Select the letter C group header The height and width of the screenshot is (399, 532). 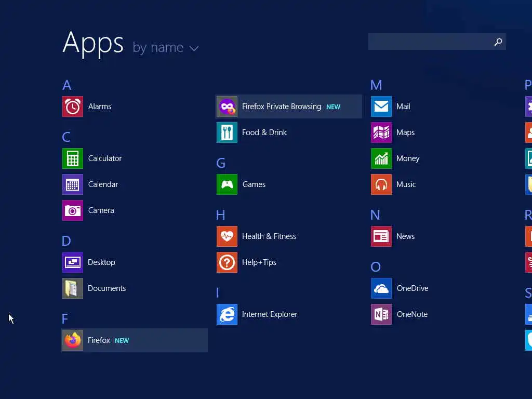pyautogui.click(x=66, y=137)
